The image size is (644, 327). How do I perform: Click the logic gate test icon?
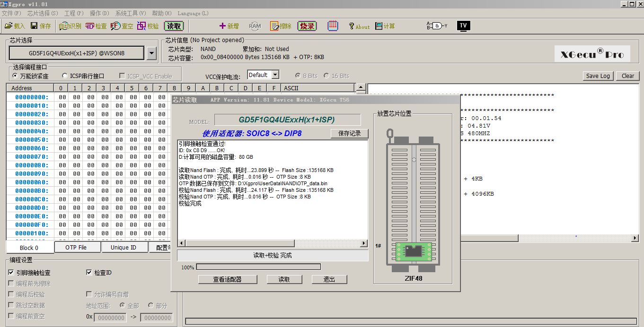click(x=436, y=26)
